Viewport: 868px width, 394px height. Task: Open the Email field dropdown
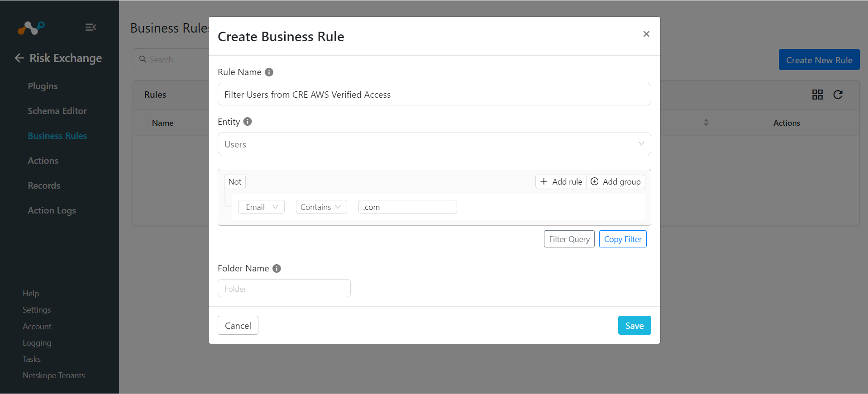click(261, 207)
